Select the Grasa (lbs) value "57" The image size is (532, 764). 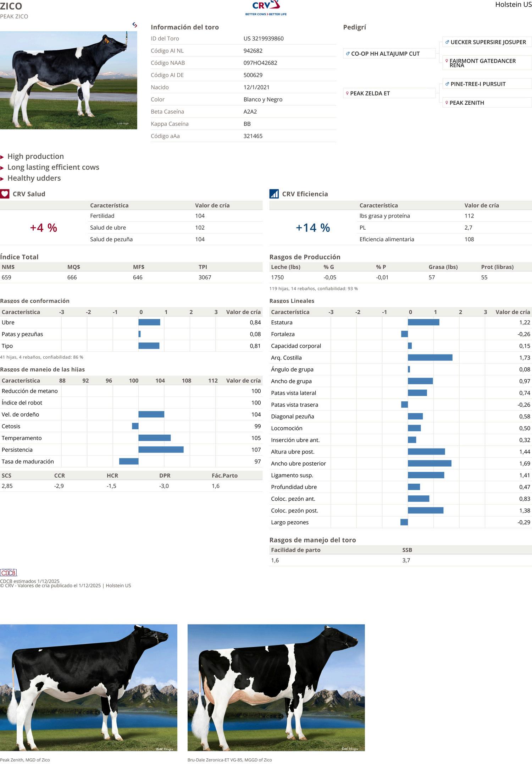pos(432,277)
